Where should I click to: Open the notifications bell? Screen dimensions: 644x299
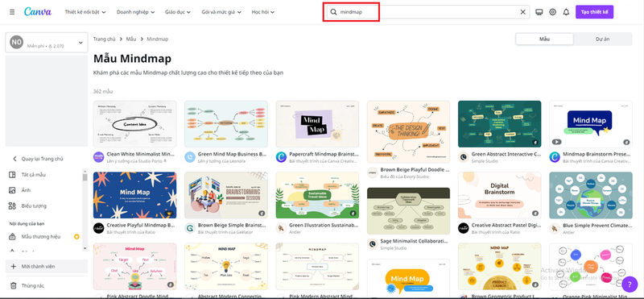coord(567,12)
